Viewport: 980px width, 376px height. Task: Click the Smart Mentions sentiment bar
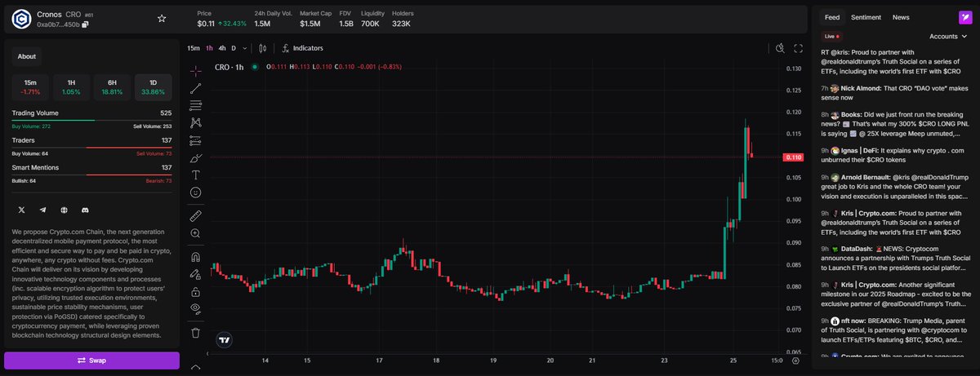pyautogui.click(x=91, y=175)
